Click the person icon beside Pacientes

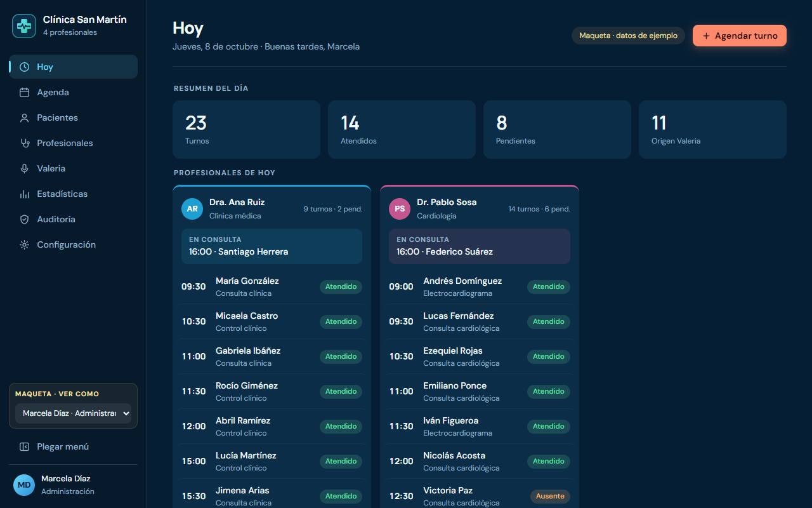[24, 117]
